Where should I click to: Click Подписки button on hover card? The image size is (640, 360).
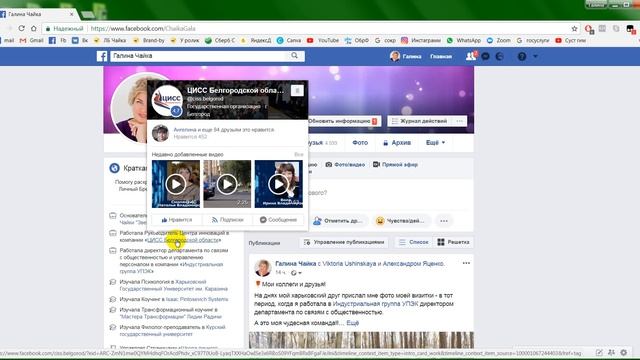point(227,220)
